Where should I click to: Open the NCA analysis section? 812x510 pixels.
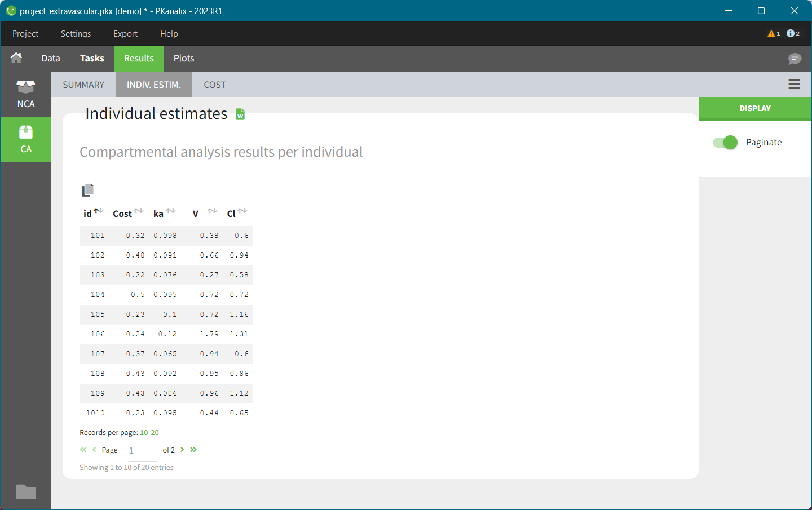(26, 94)
